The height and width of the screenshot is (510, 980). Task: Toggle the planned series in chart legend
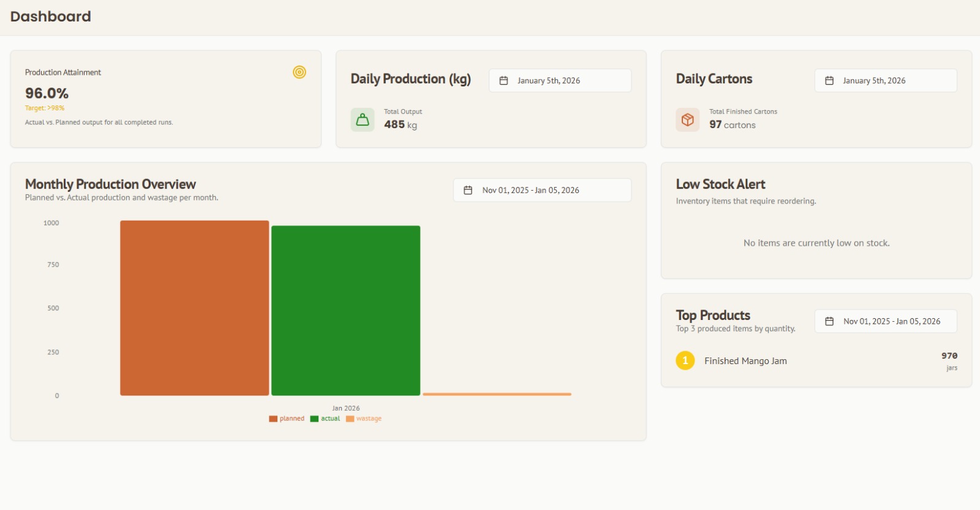click(287, 419)
